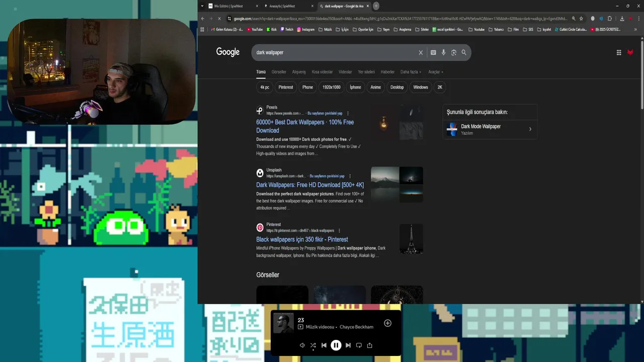This screenshot has width=644, height=362.
Task: Open the Müzik bookmarks folder
Action: [325, 30]
